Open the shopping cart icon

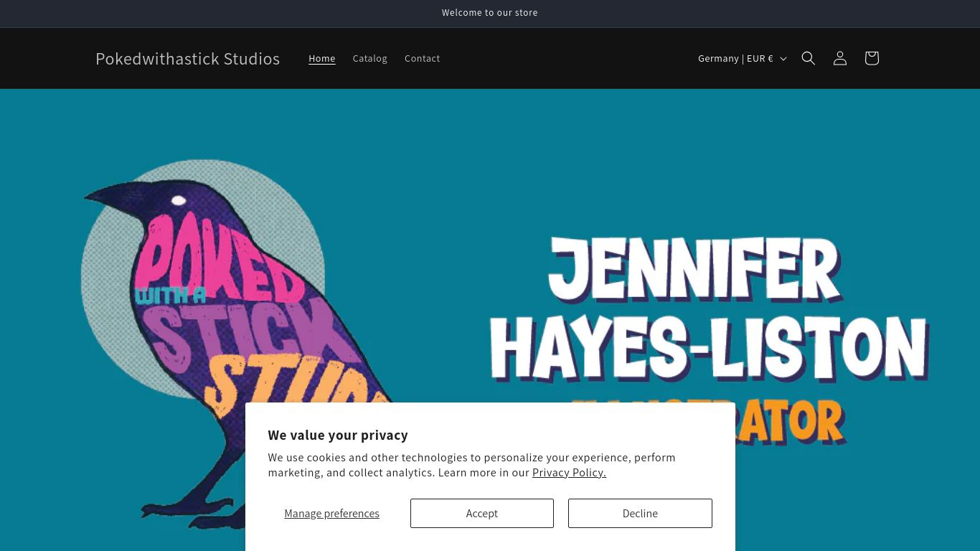click(x=872, y=58)
